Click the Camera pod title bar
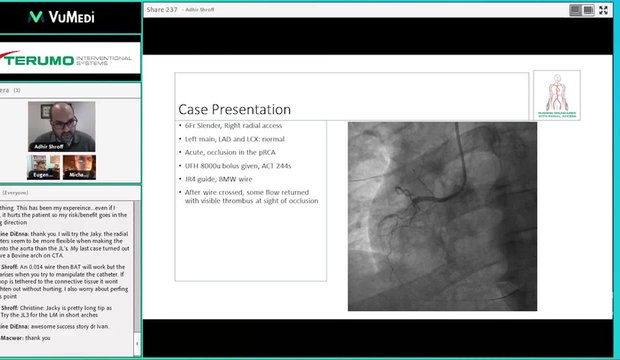This screenshot has height=360, width=620. (x=70, y=90)
